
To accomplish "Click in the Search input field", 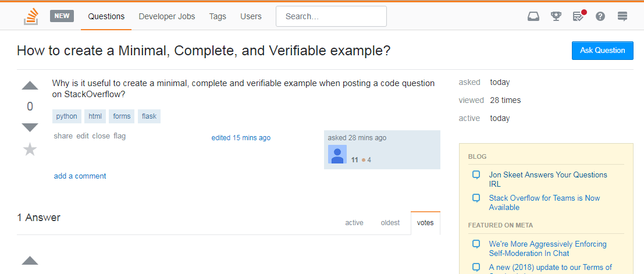I will click(x=331, y=16).
